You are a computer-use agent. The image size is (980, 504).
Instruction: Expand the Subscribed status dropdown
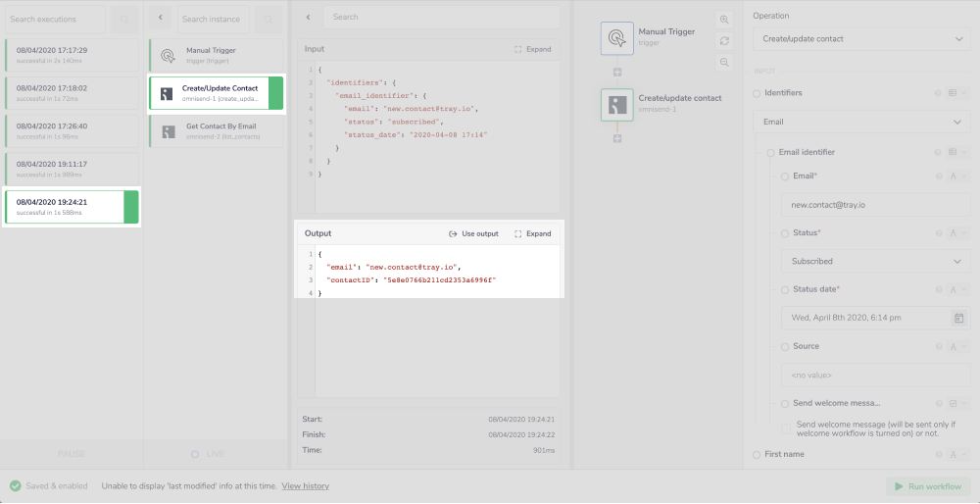(x=875, y=262)
